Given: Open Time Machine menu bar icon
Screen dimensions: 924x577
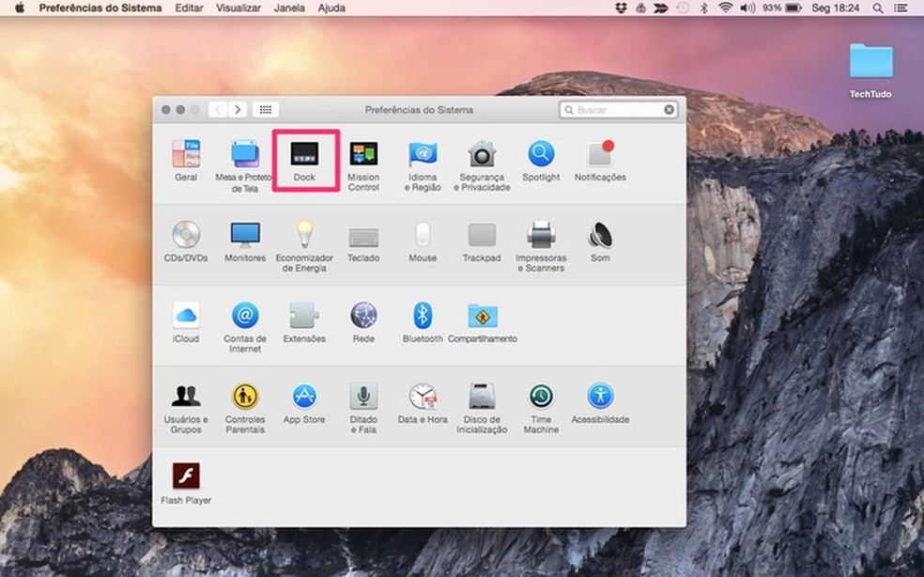Looking at the screenshot, I should tap(683, 8).
